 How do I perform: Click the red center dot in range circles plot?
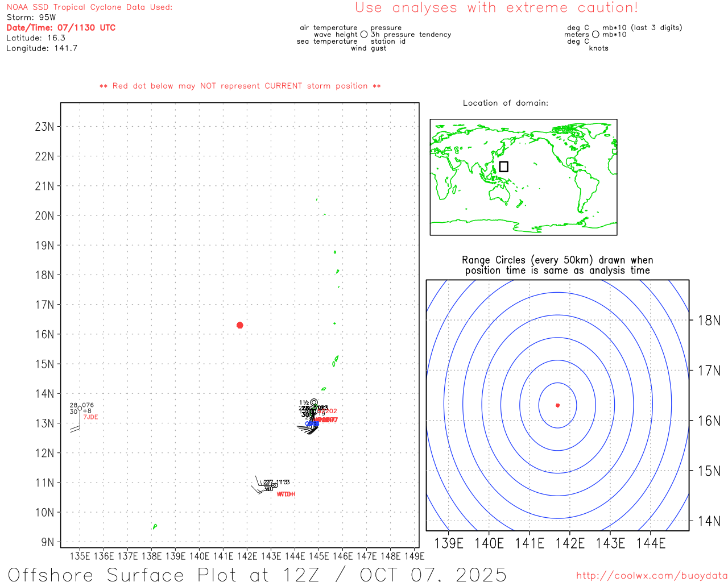(x=558, y=405)
